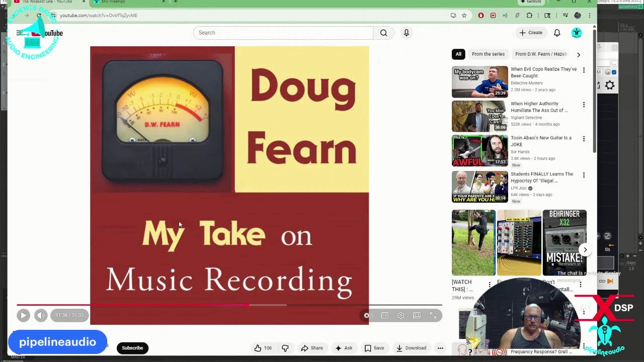The height and width of the screenshot is (362, 644).
Task: Show more filter chips with arrow
Action: 579,55
